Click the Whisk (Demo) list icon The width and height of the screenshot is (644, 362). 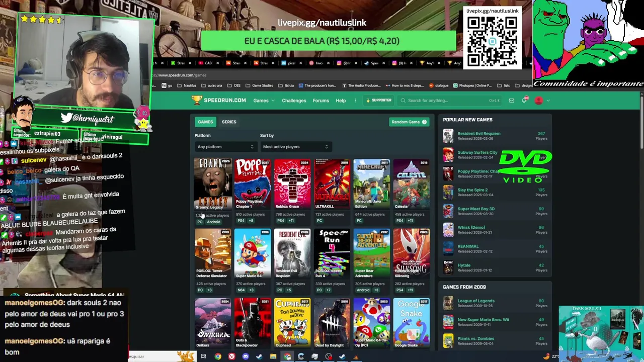[x=448, y=230]
